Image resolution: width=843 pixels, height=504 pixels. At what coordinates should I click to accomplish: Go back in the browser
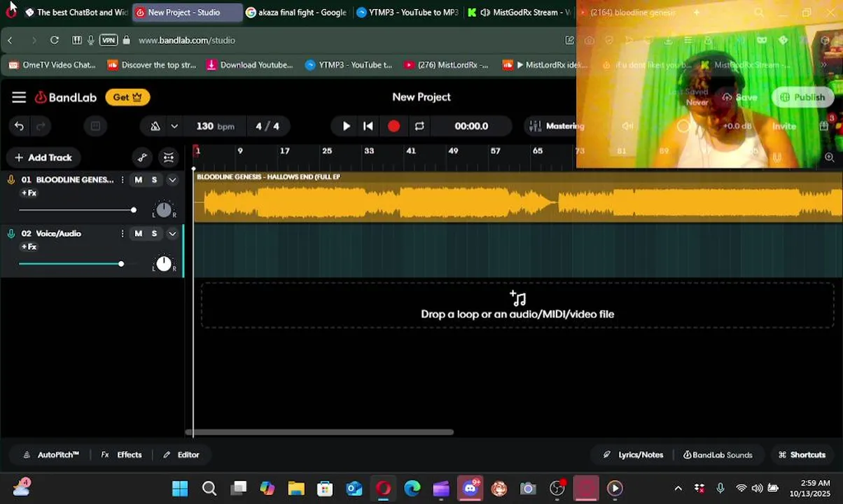tap(11, 41)
